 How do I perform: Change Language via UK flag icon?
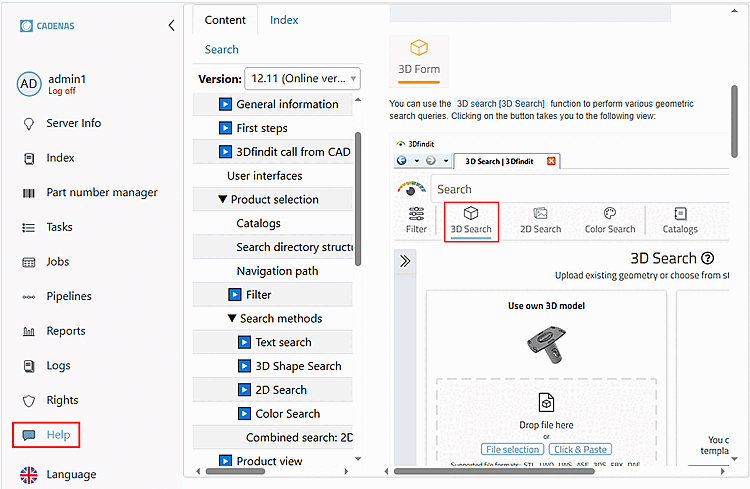[29, 475]
